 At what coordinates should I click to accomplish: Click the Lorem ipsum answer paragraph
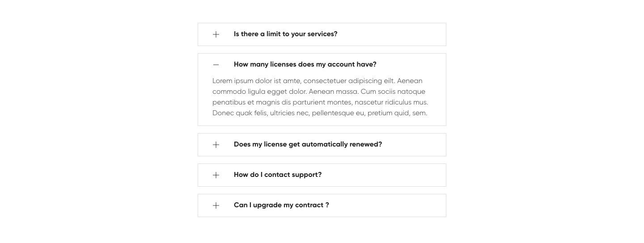(x=320, y=97)
